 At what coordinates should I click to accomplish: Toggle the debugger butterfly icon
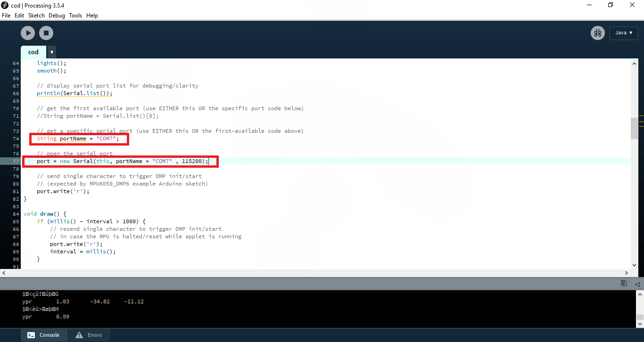tap(598, 33)
